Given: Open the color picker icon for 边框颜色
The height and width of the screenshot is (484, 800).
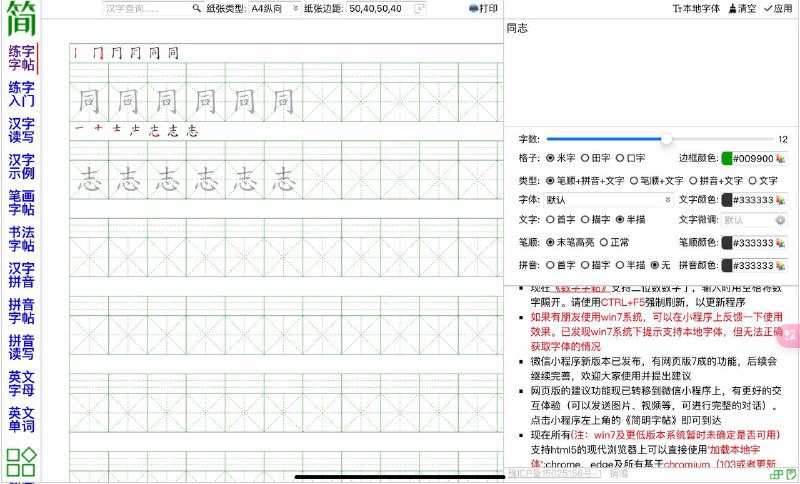Looking at the screenshot, I should [x=780, y=158].
